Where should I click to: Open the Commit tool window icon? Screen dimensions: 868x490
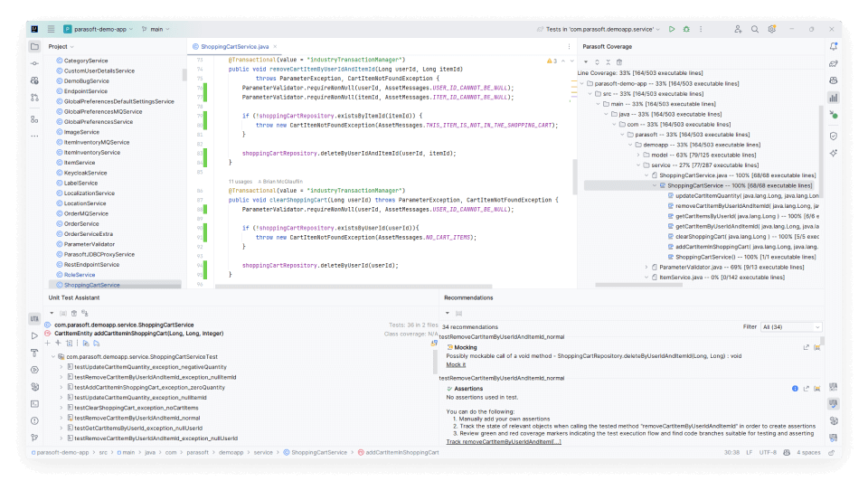coord(34,63)
